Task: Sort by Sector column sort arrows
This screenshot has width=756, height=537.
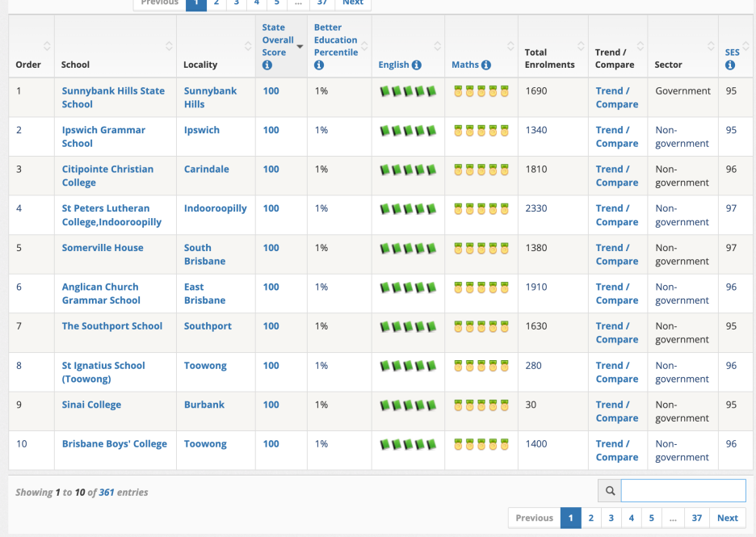Action: (711, 46)
